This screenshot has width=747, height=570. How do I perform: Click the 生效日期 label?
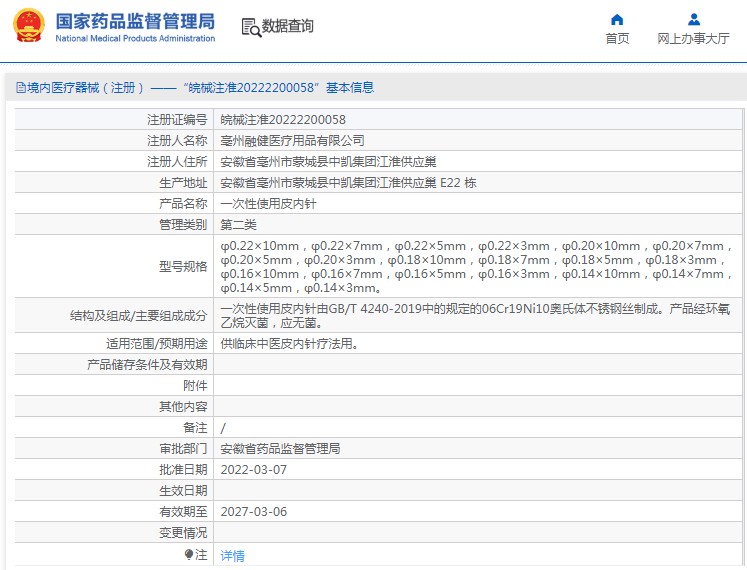tap(183, 490)
